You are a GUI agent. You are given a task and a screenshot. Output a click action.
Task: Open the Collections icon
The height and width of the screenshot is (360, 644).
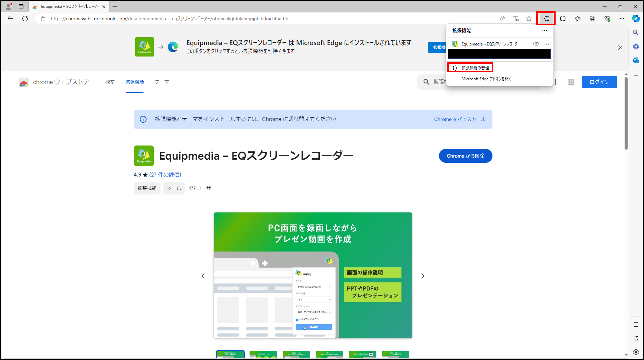(x=593, y=19)
